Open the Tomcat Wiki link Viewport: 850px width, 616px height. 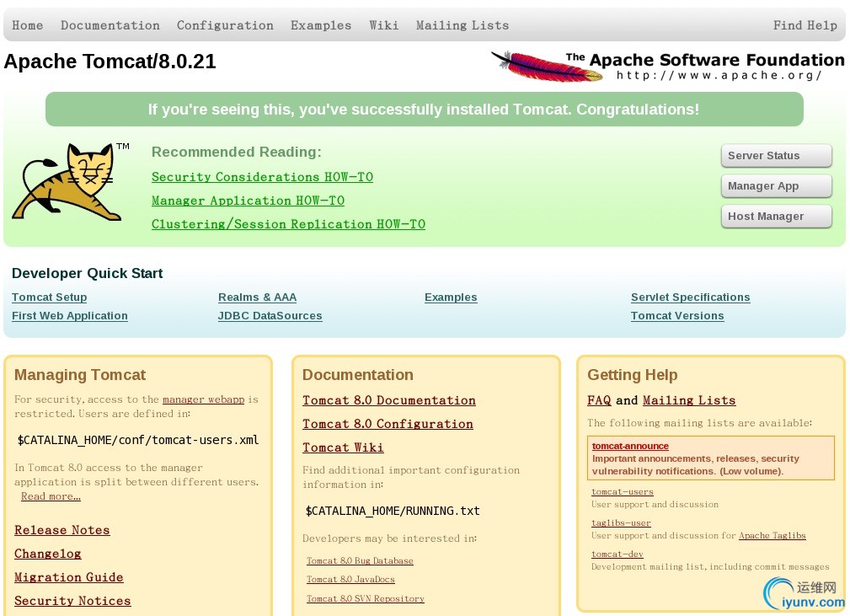pyautogui.click(x=343, y=447)
